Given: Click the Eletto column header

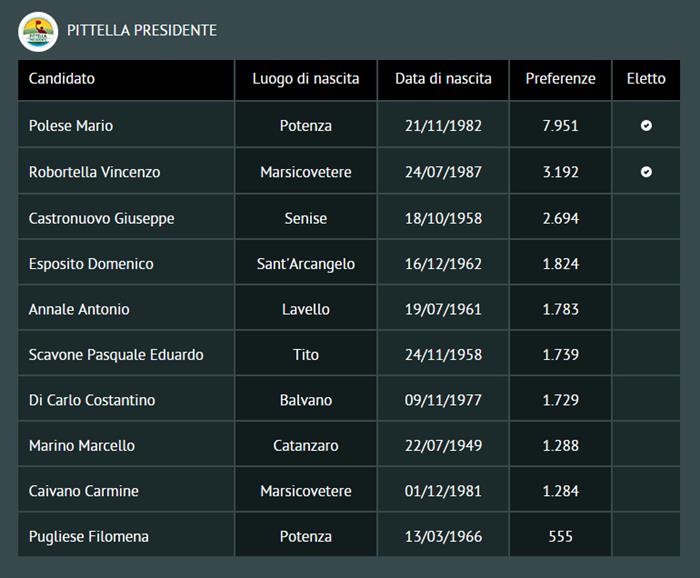Looking at the screenshot, I should pos(646,79).
